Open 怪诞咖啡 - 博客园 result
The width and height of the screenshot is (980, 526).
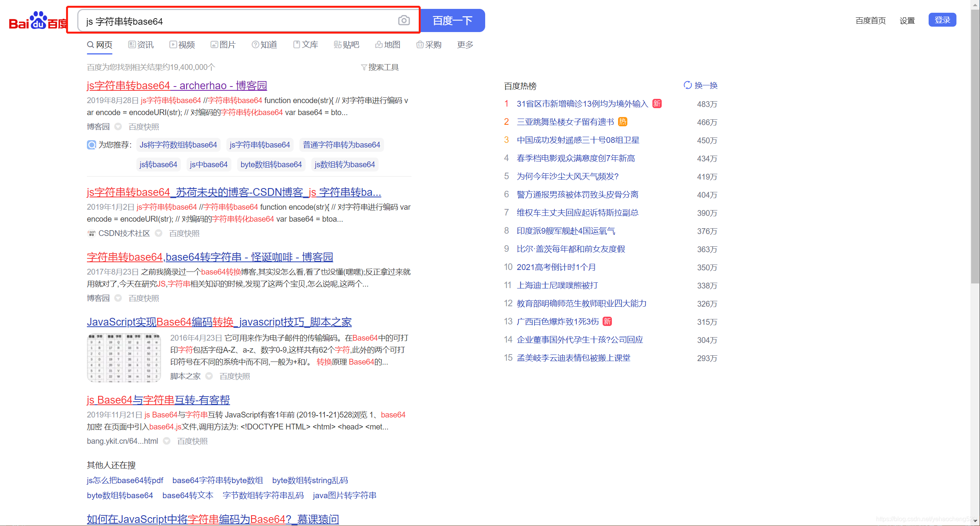(x=210, y=257)
